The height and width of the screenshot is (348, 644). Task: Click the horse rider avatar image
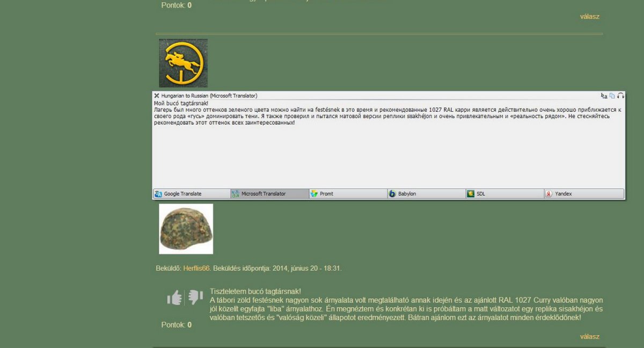pos(183,63)
